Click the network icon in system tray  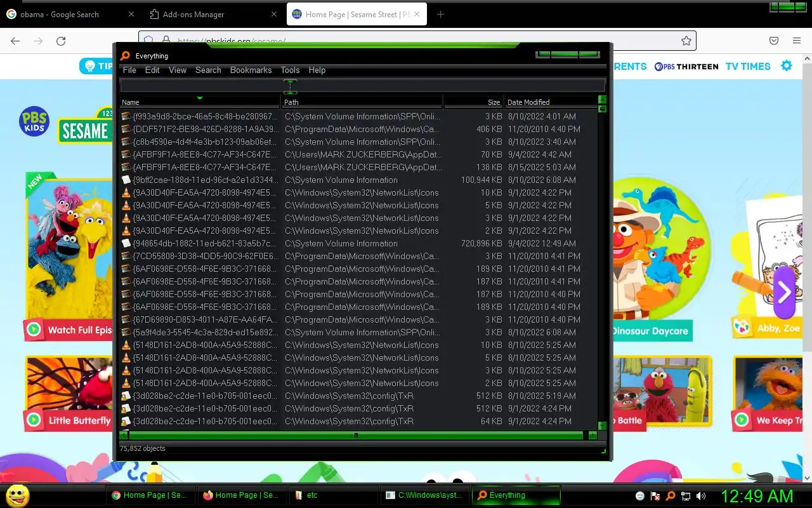coord(686,495)
